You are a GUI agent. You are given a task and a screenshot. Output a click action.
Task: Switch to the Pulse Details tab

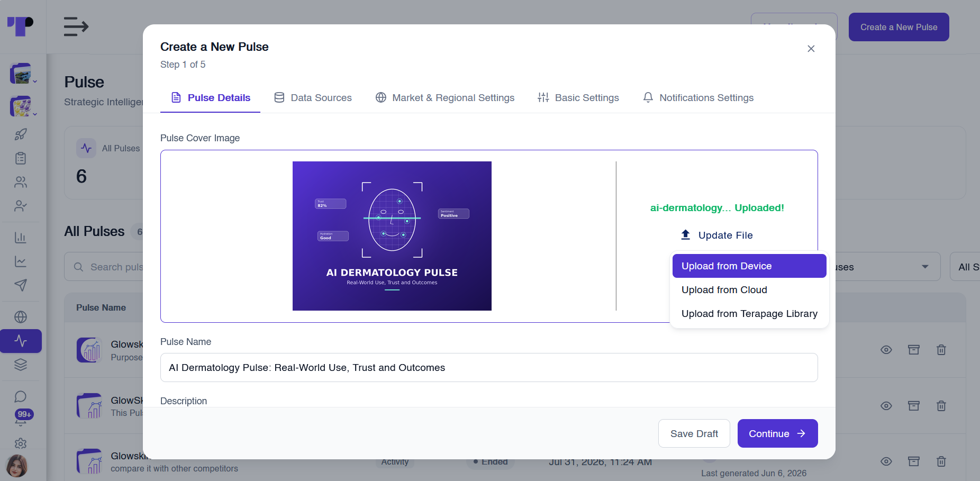point(210,98)
